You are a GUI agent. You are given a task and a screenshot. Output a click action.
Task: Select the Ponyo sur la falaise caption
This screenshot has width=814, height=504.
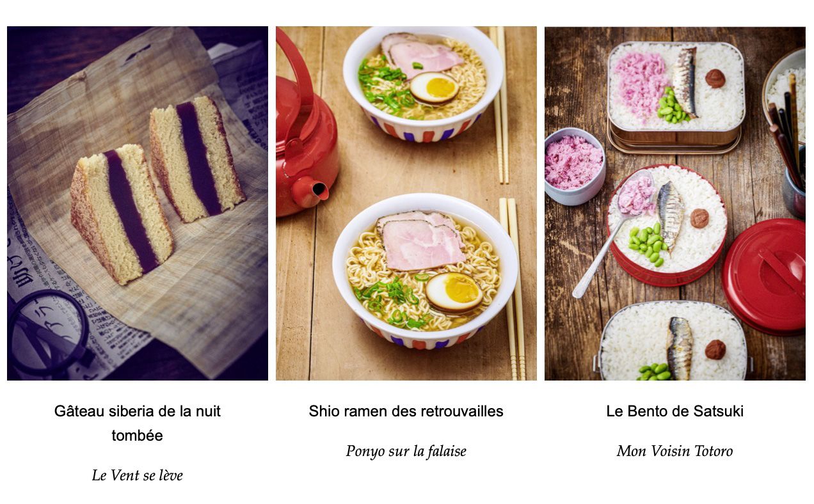(406, 451)
